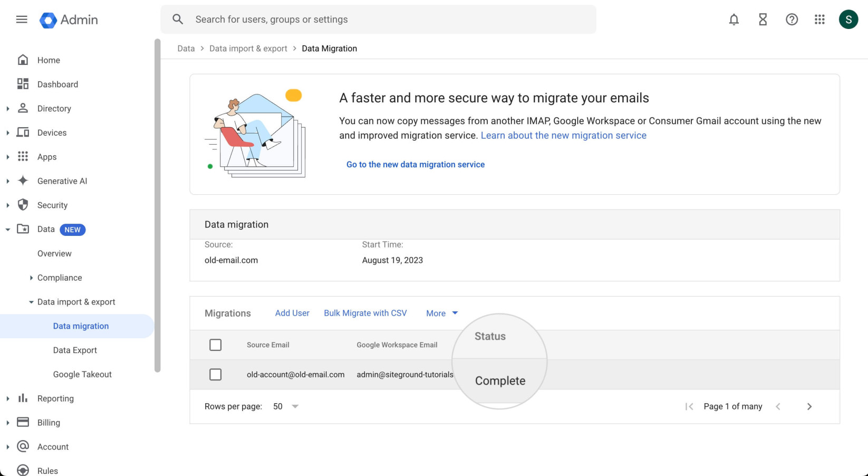Click the next page arrow in pagination

tap(809, 406)
